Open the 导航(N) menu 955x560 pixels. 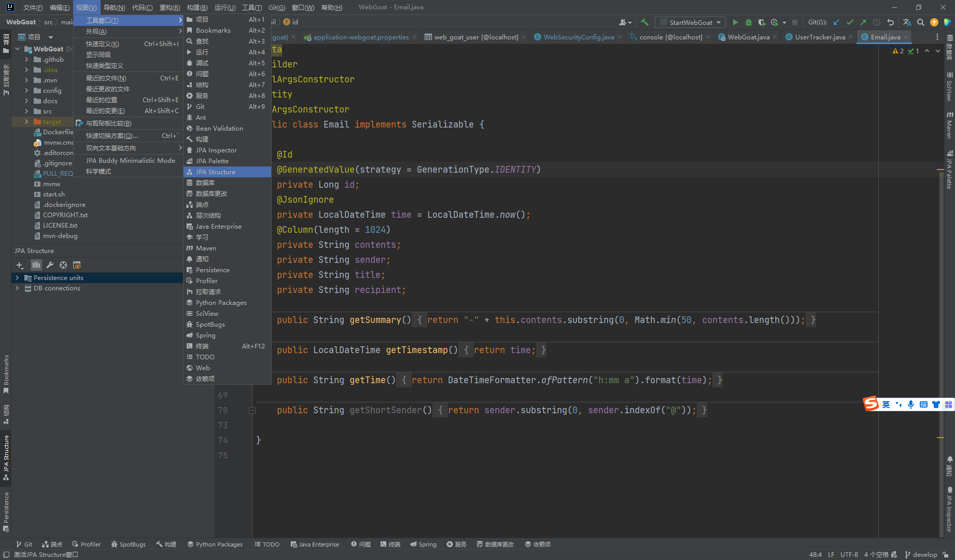(114, 7)
